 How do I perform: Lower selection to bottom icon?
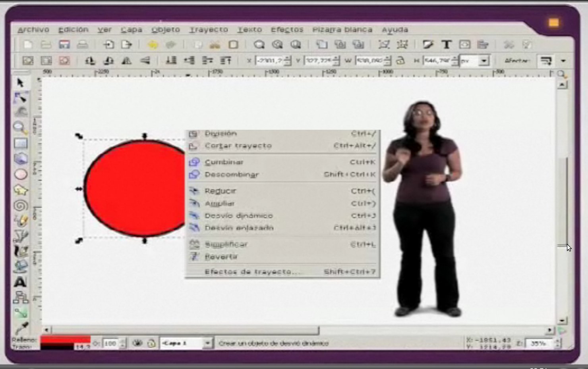pyautogui.click(x=171, y=61)
